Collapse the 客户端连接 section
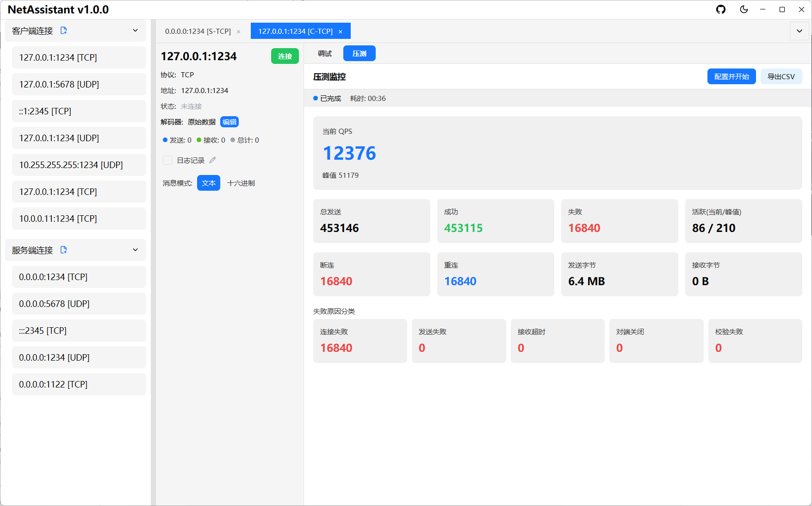 click(x=136, y=31)
